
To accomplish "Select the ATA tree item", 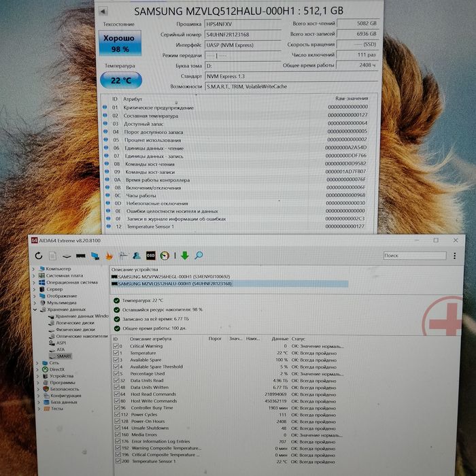I will tap(61, 350).
